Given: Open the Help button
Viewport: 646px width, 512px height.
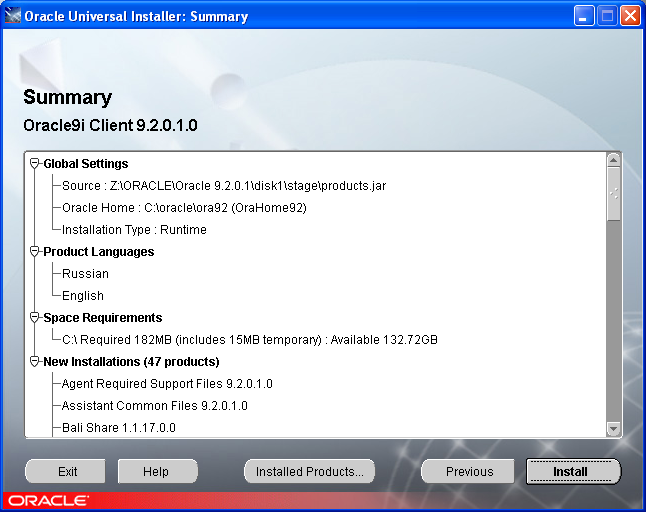Looking at the screenshot, I should [x=157, y=472].
